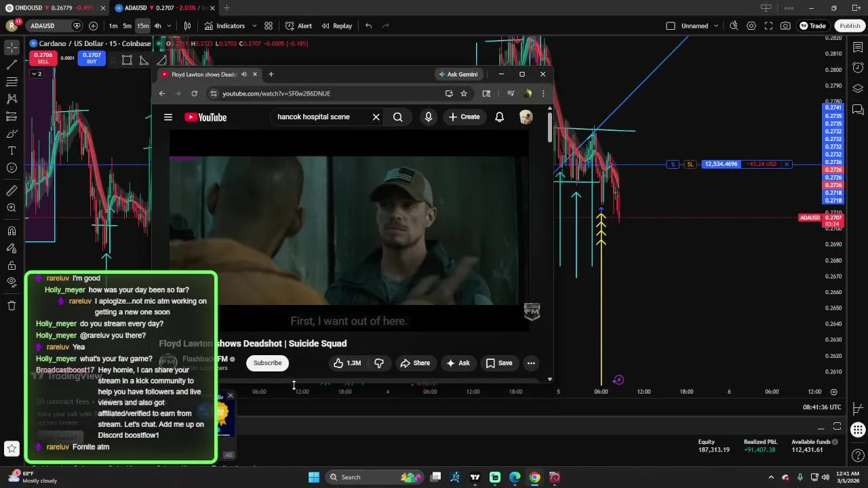Select the 15m timeframe
Image resolution: width=868 pixels, height=488 pixels.
click(142, 26)
